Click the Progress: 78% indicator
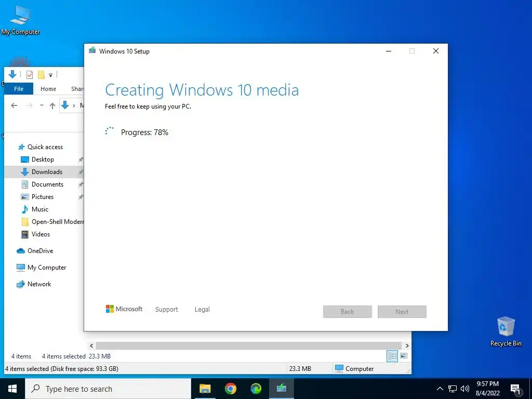The height and width of the screenshot is (399, 532). coord(144,132)
